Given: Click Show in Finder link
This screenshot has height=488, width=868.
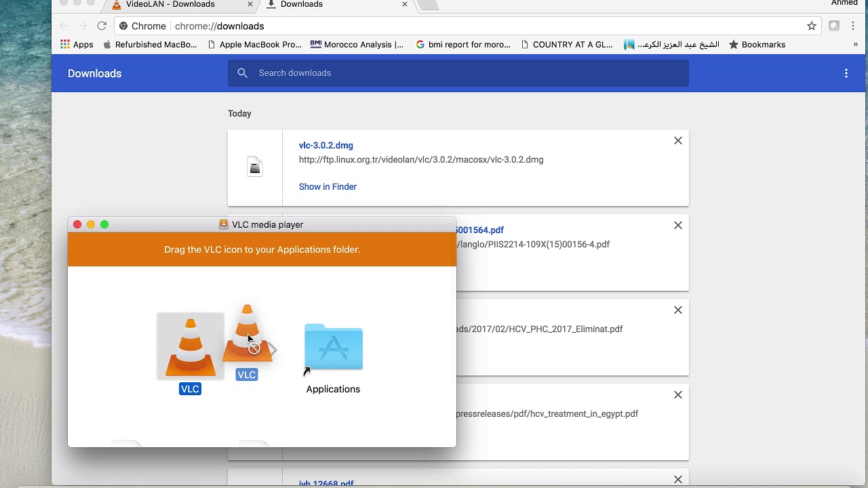Looking at the screenshot, I should click(x=328, y=186).
